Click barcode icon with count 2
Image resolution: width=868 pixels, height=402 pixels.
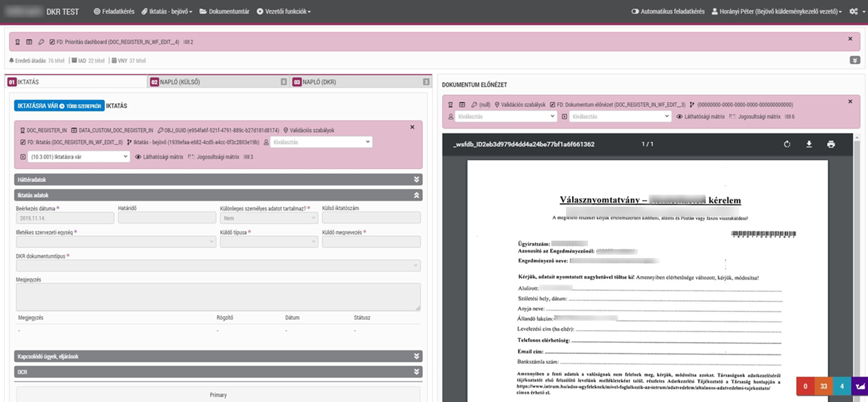[x=188, y=42]
